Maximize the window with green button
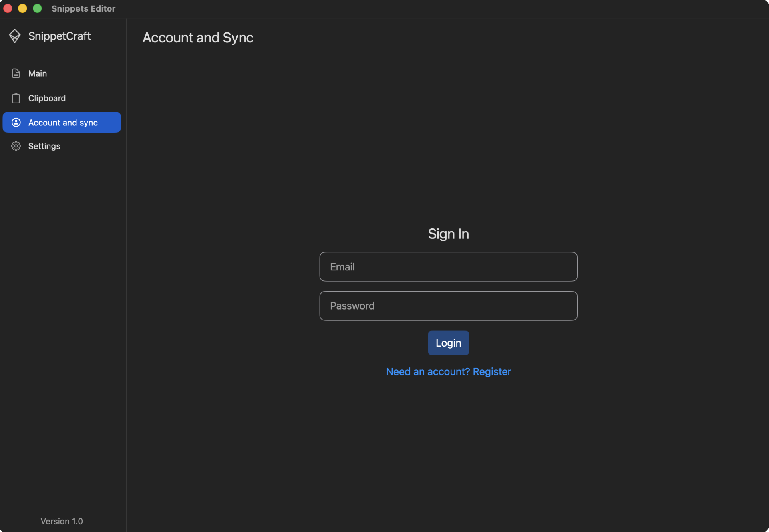Screen dimensions: 769x532 coord(37,8)
